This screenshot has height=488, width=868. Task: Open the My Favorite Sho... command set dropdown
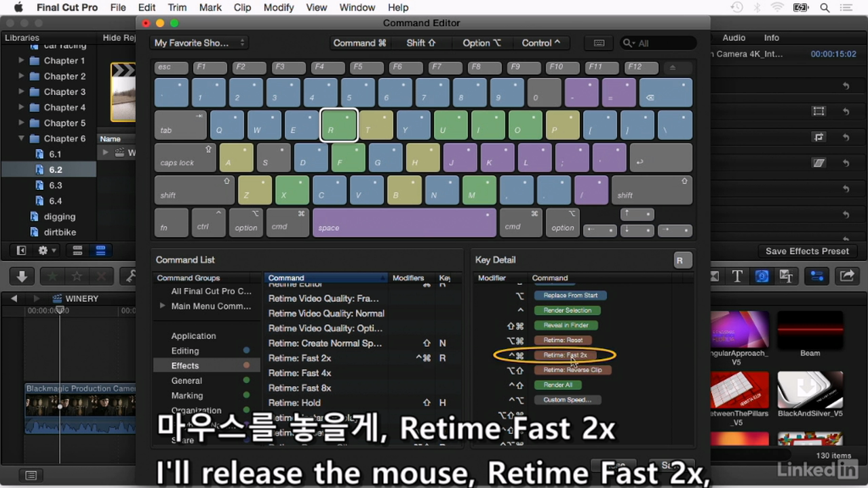click(x=199, y=43)
